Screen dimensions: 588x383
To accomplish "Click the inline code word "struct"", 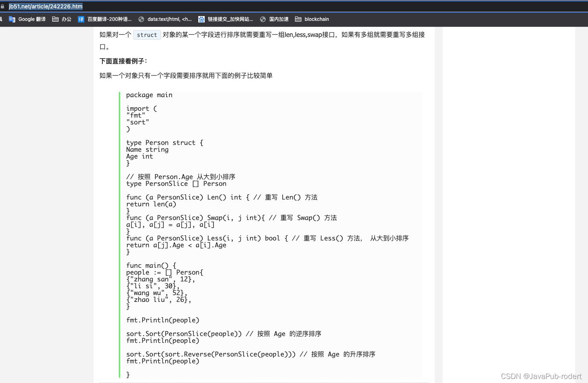I will point(147,35).
